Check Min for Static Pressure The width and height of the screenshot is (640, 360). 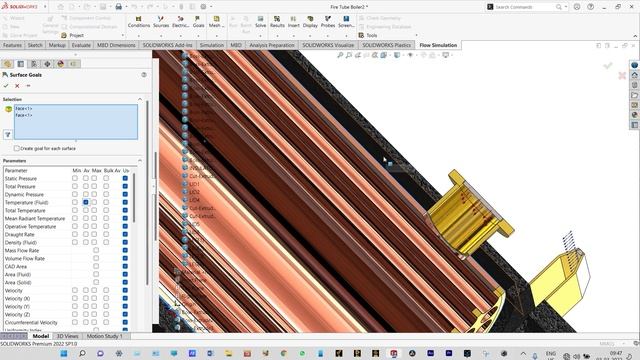[75, 178]
